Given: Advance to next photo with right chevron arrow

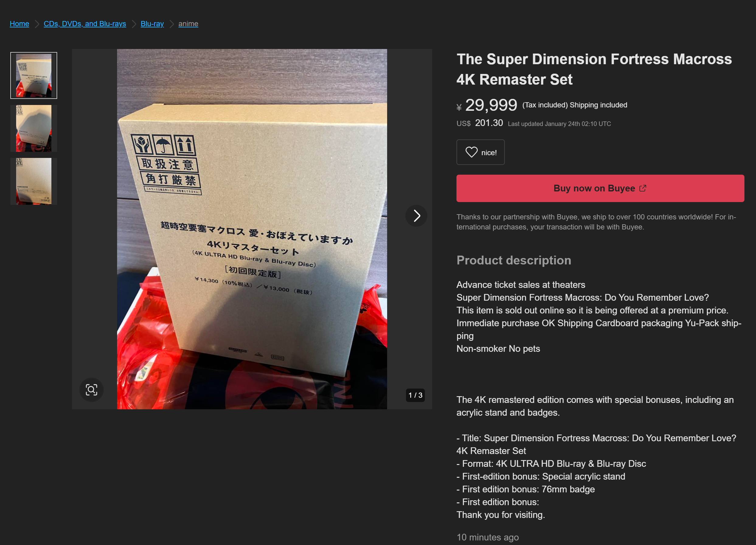Looking at the screenshot, I should click(416, 215).
